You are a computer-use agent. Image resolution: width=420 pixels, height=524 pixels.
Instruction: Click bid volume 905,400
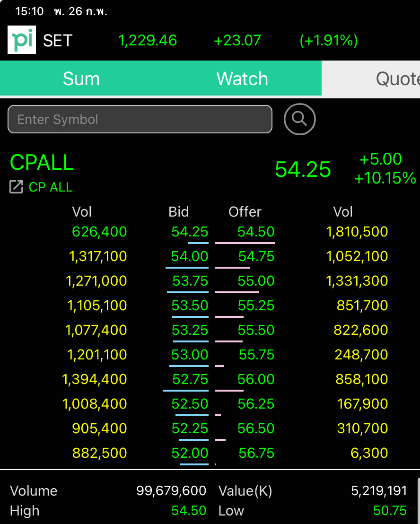100,428
